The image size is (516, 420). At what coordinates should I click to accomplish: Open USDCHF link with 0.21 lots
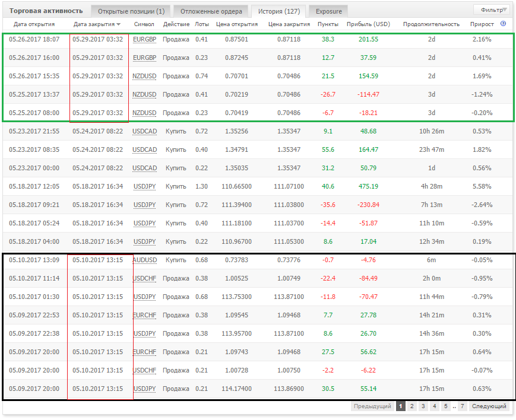click(x=145, y=371)
